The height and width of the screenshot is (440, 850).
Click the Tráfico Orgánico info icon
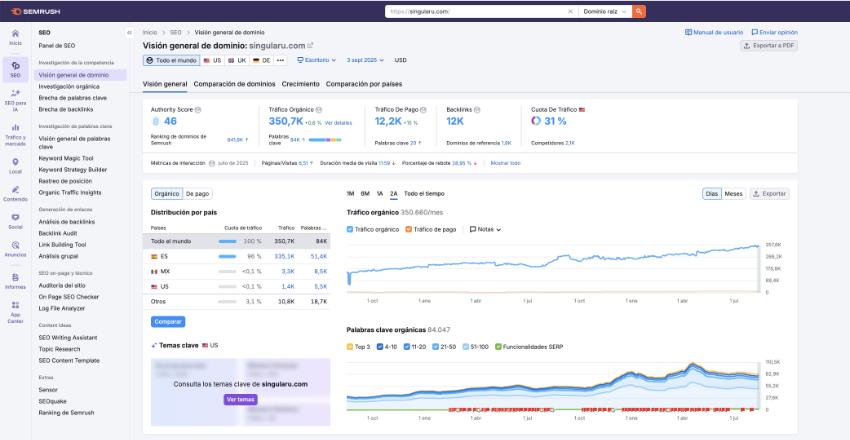pos(319,109)
